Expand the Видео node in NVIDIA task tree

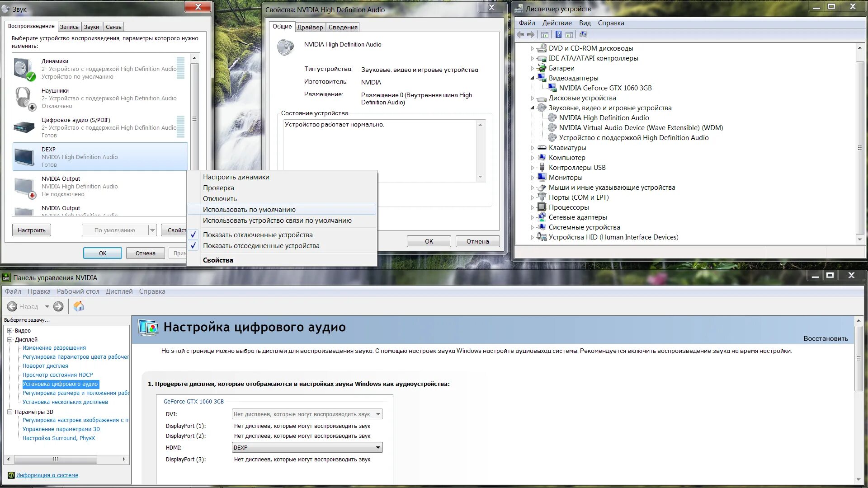9,331
